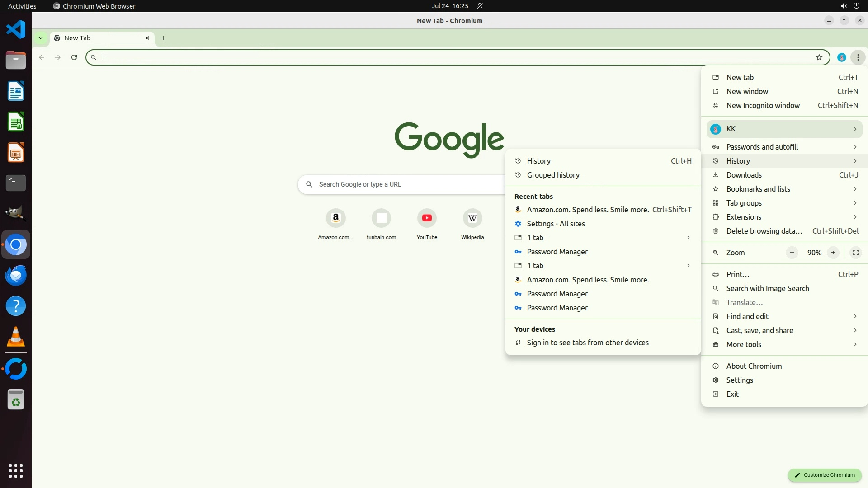Click the profile avatar icon in toolbar
Viewport: 868px width, 488px height.
[x=841, y=57]
